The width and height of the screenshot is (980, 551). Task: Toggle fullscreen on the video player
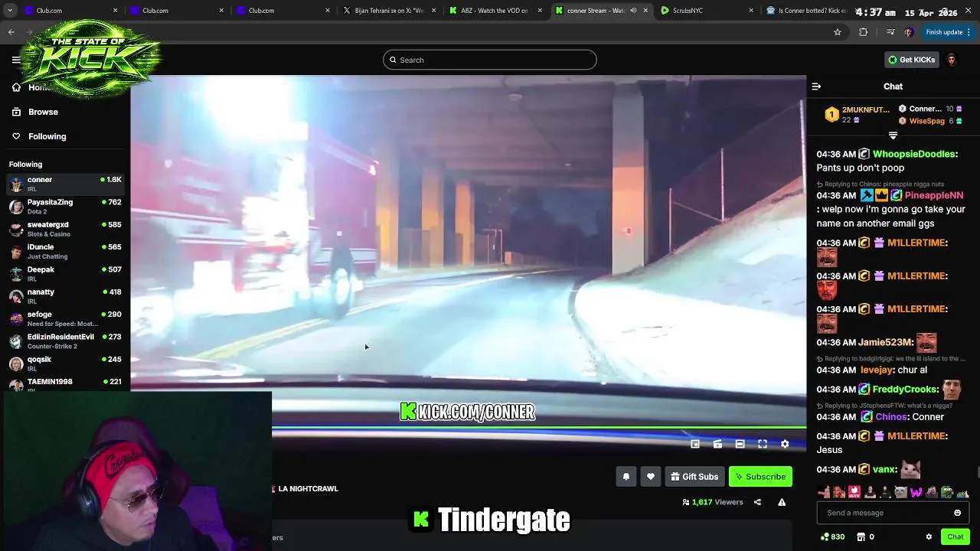(763, 444)
